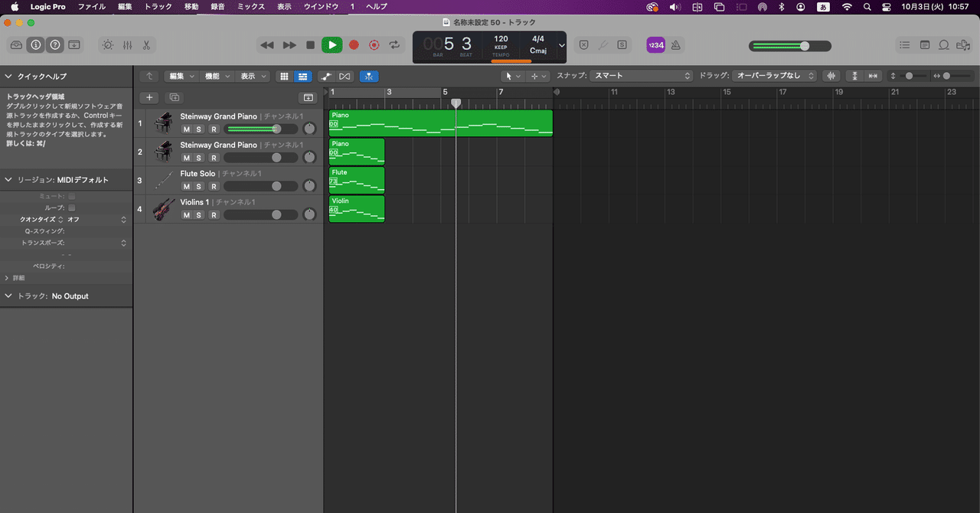
Task: Click the red Record button
Action: (x=354, y=45)
